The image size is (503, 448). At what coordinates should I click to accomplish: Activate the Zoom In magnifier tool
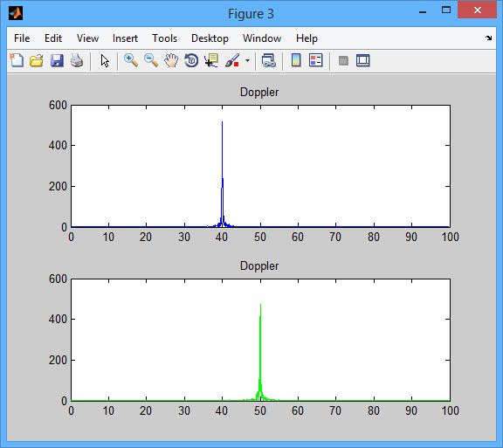pyautogui.click(x=131, y=60)
